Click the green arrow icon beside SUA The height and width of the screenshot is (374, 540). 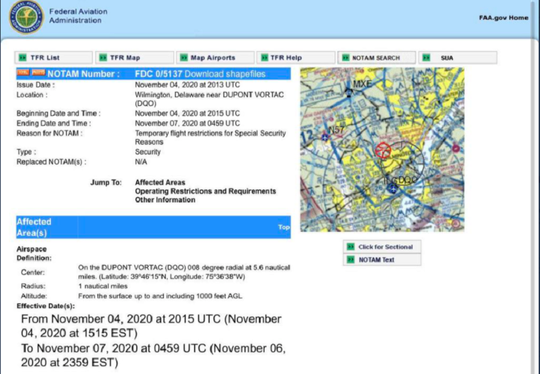(426, 58)
